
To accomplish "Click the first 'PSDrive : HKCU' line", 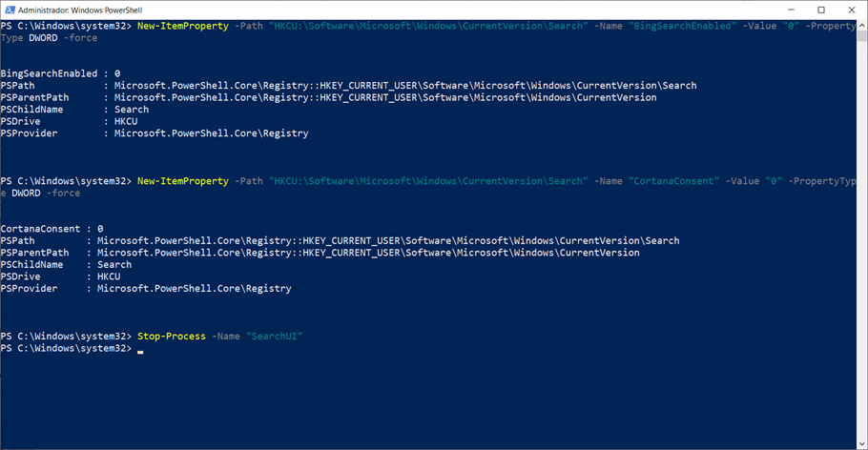I will [x=70, y=121].
